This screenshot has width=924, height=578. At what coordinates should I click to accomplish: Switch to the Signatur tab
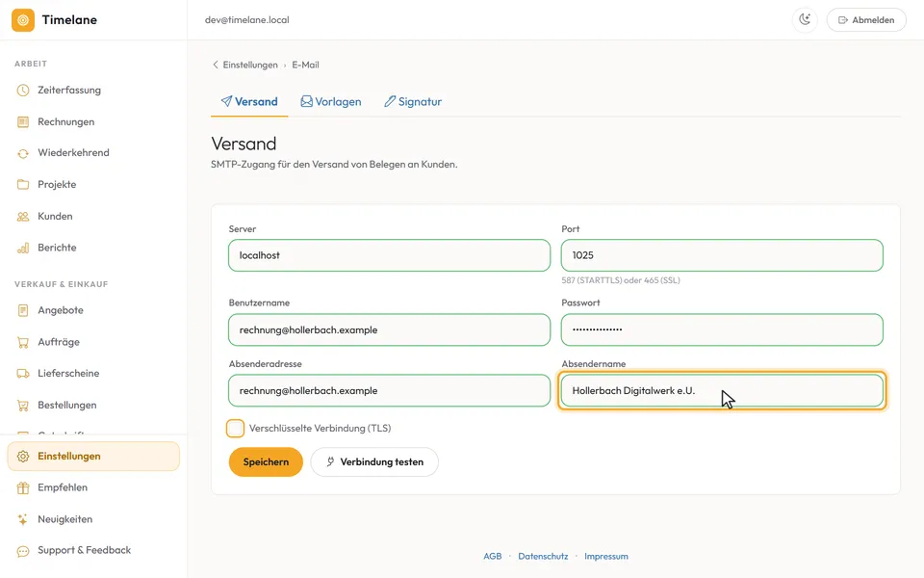tap(413, 101)
